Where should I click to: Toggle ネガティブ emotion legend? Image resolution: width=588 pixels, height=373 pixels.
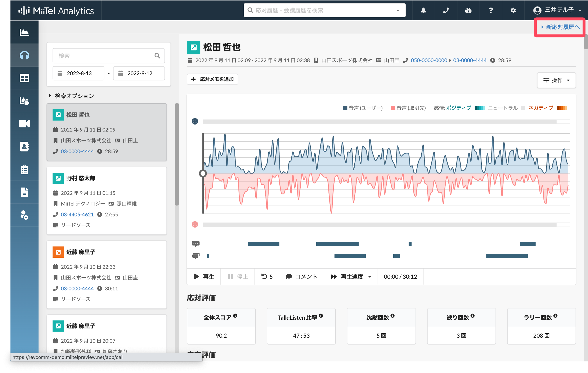click(x=547, y=108)
